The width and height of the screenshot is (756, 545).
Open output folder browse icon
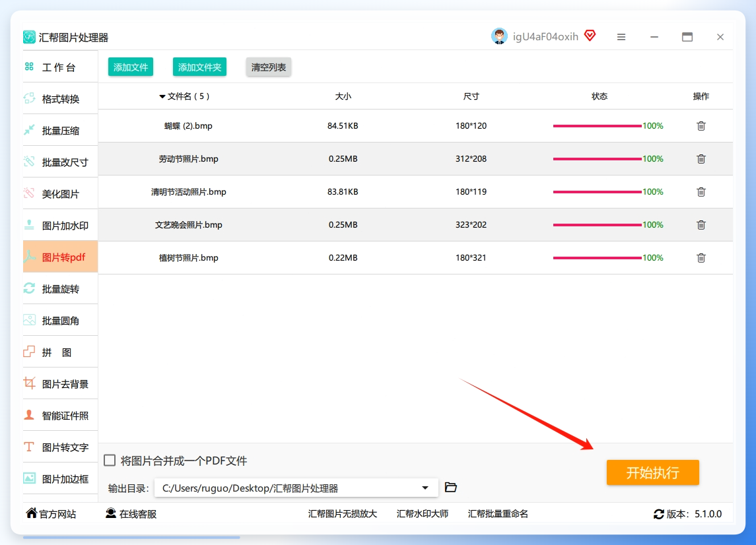tap(451, 487)
